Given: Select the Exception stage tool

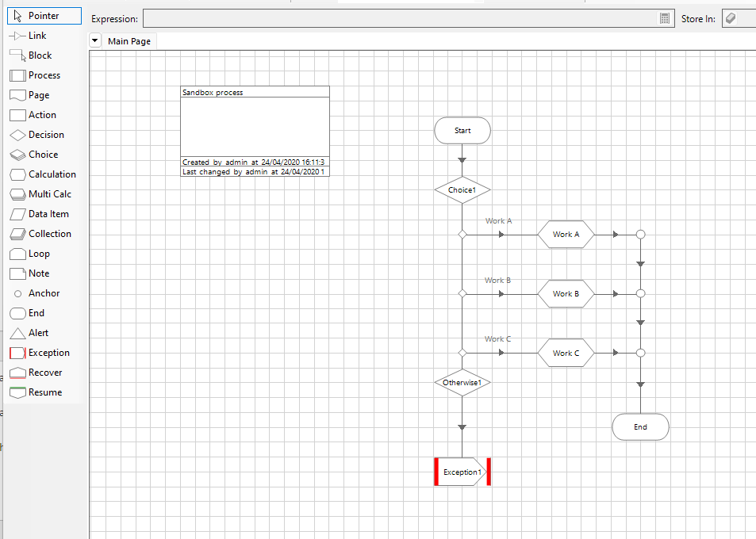Looking at the screenshot, I should (48, 353).
